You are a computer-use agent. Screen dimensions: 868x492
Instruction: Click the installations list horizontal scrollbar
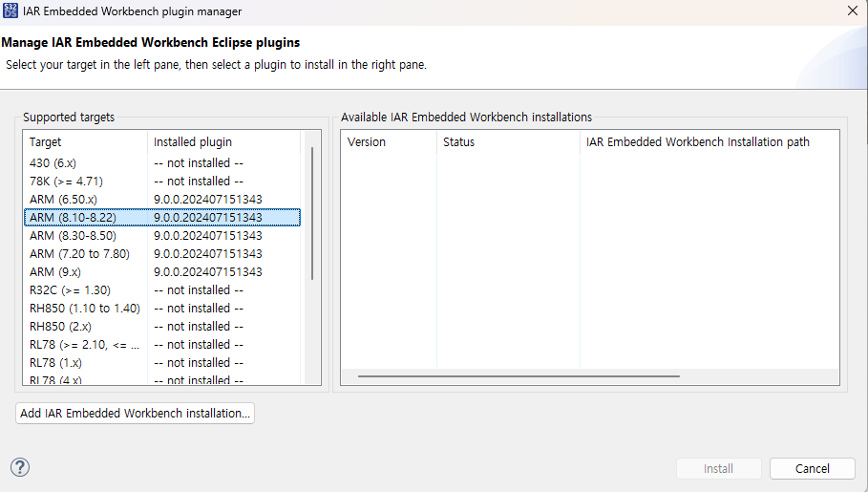point(519,376)
